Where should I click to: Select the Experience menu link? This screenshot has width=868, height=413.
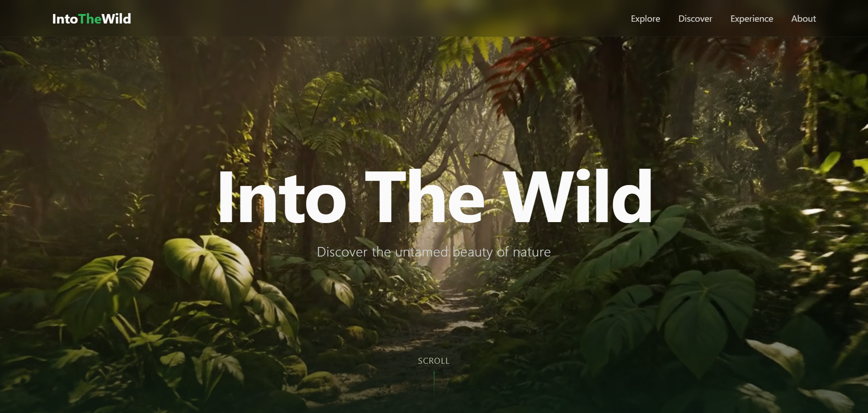[751, 19]
